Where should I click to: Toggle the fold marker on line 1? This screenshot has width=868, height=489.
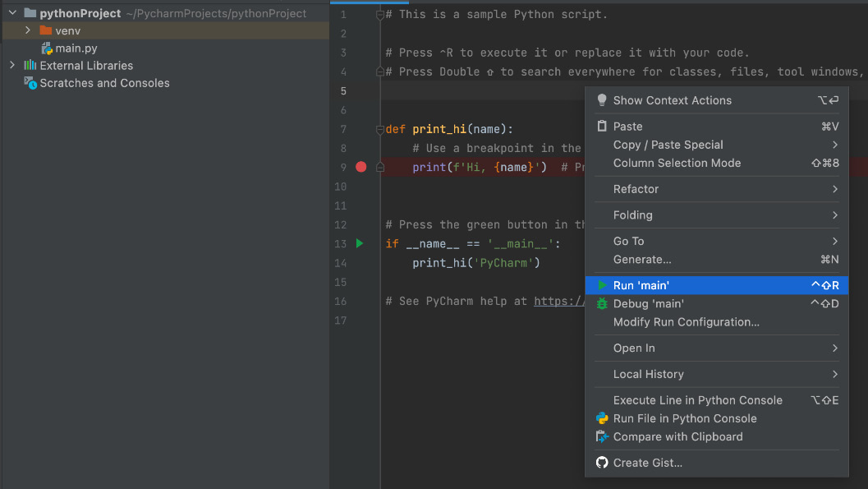(379, 15)
